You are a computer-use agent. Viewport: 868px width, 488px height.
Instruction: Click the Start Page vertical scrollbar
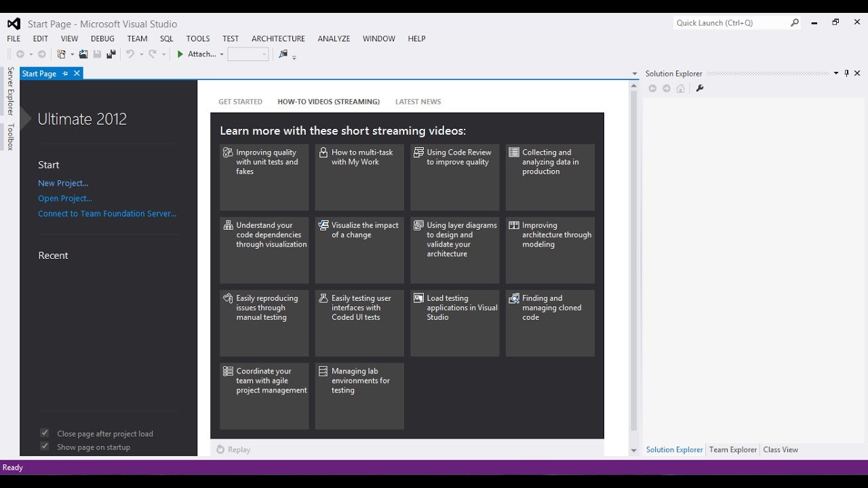[x=634, y=261]
